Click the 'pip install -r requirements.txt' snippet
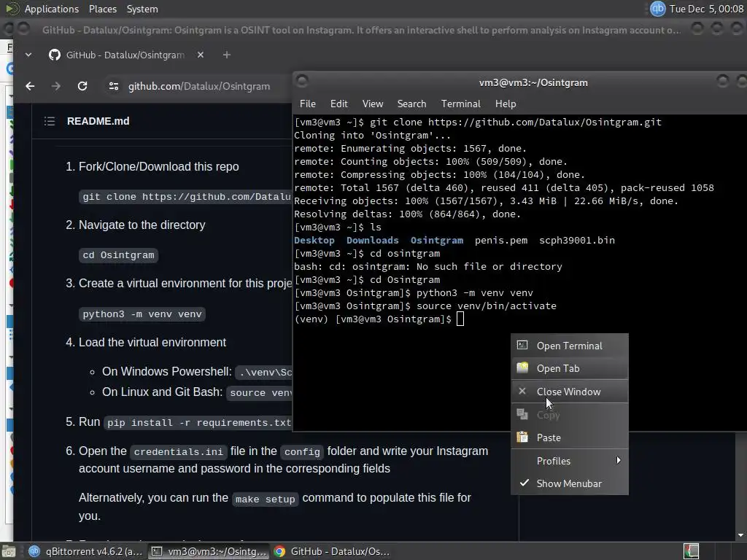The height and width of the screenshot is (560, 747). tap(198, 423)
